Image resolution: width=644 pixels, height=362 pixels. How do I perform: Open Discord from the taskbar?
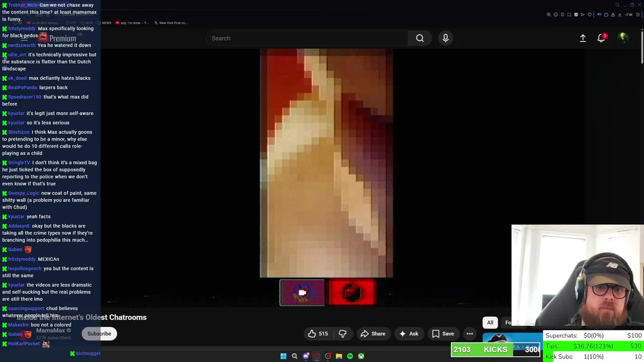[x=306, y=356]
